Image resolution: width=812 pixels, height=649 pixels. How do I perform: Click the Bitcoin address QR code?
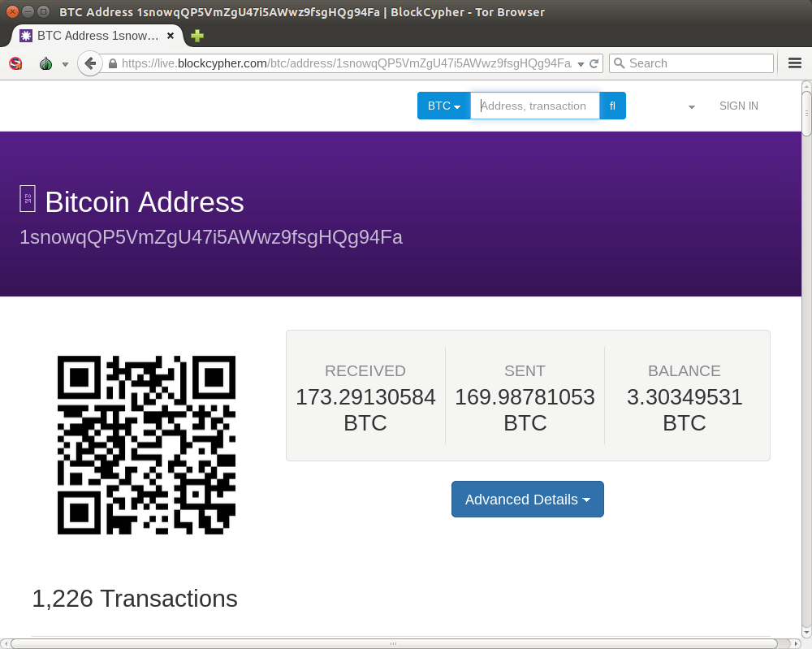coord(146,445)
